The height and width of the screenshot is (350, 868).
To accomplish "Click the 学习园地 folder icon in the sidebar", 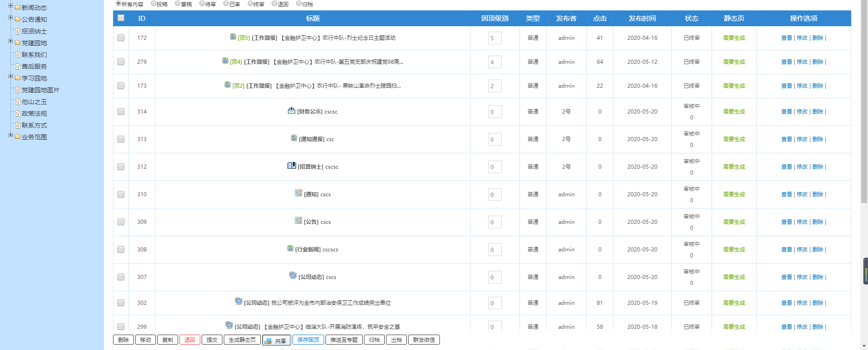I will 18,78.
